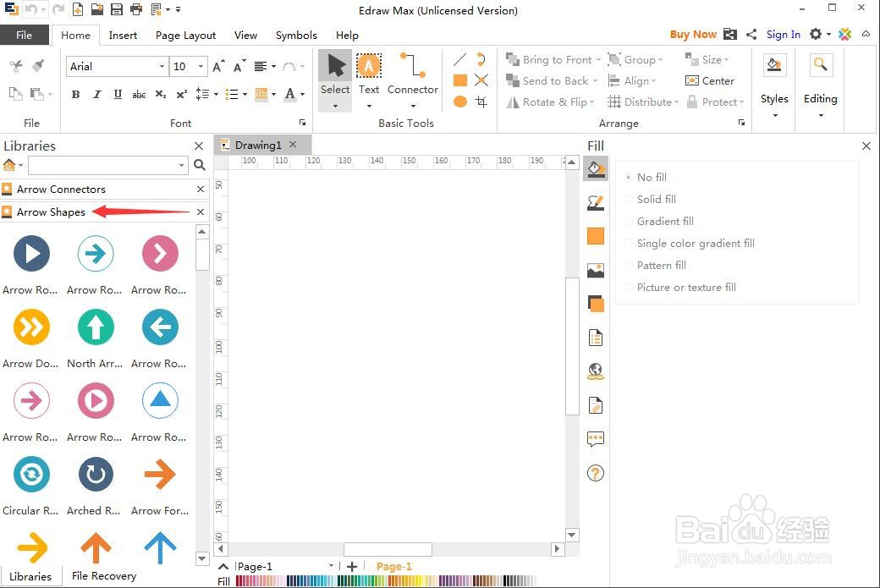Switch to the View tab
The height and width of the screenshot is (588, 880).
pyautogui.click(x=246, y=36)
